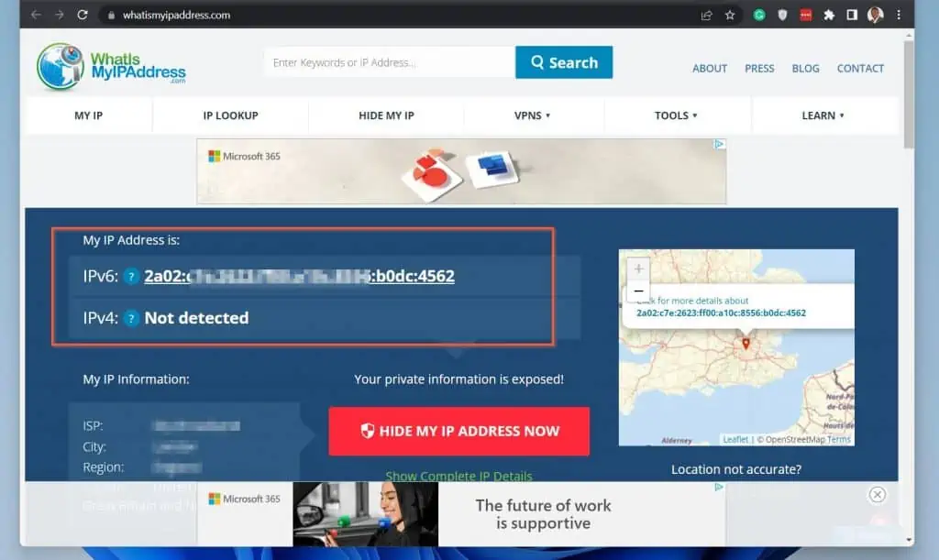Viewport: 939px width, 560px height.
Task: Zoom in the map with plus button
Action: coord(638,269)
